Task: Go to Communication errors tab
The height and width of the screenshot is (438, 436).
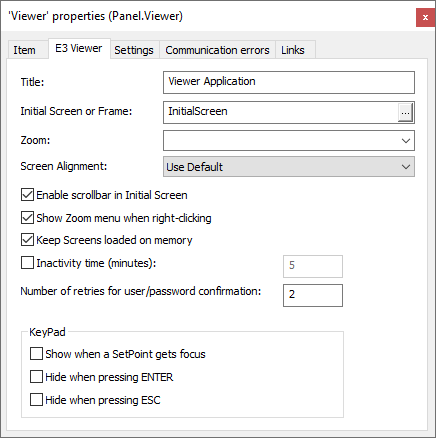Action: click(x=217, y=50)
